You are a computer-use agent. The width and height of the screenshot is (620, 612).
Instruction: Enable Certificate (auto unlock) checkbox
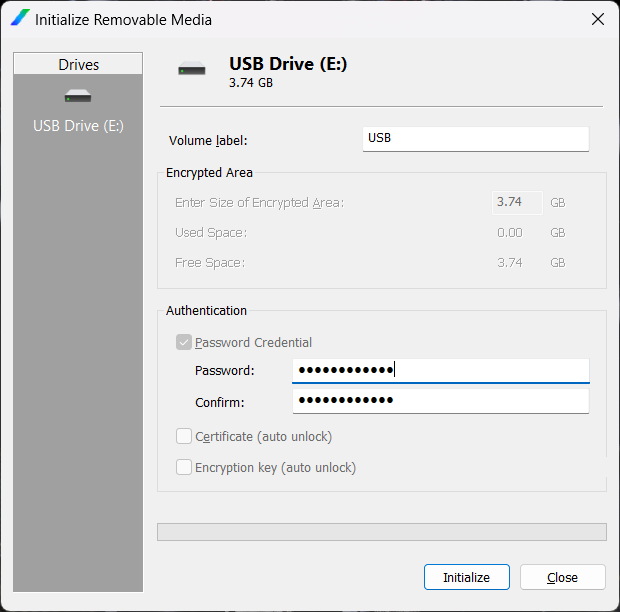pos(184,436)
